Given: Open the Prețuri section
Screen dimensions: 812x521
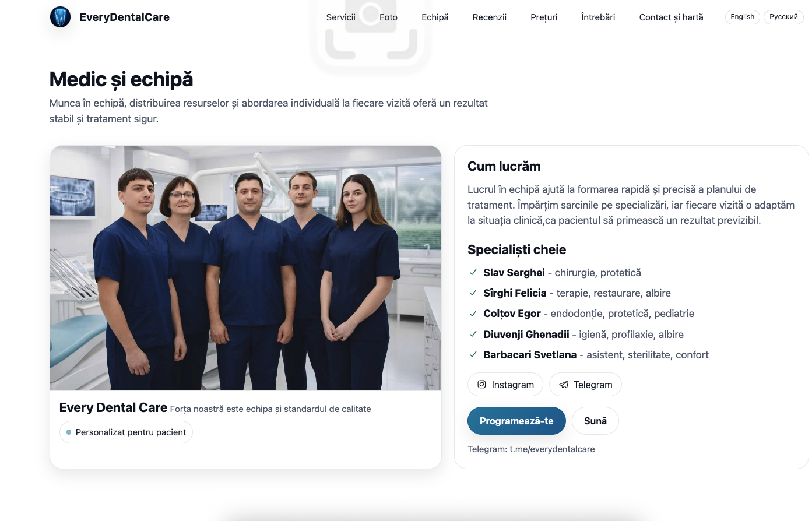Looking at the screenshot, I should [544, 17].
